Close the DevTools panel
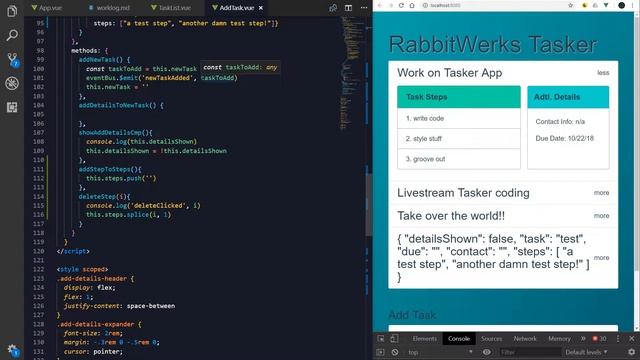Image resolution: width=640 pixels, height=360 pixels. (631, 339)
